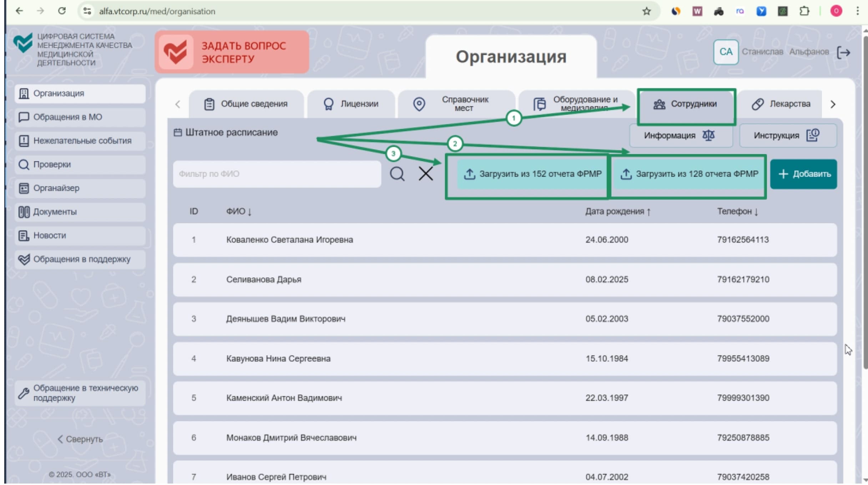Open the row for Каменский Антон Вадимович

pos(505,398)
